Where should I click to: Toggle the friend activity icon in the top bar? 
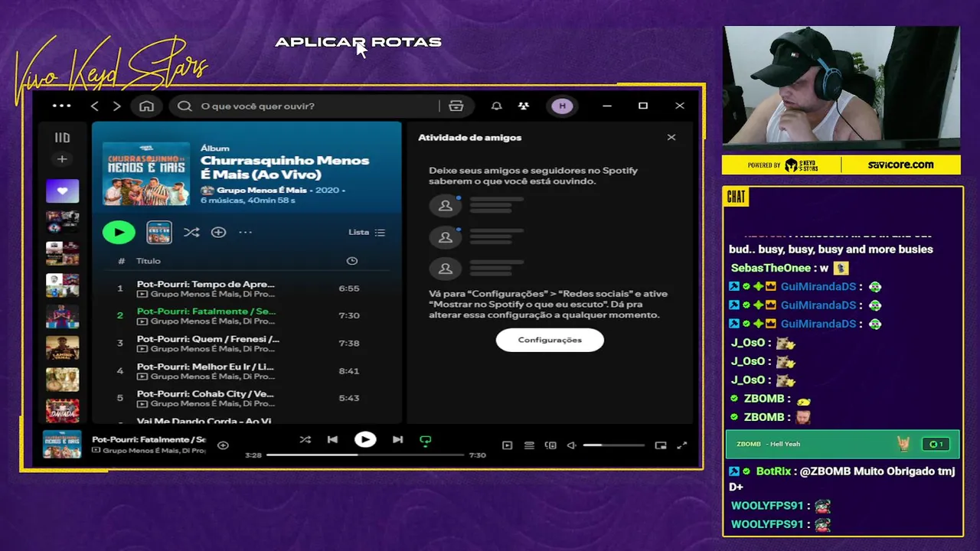pos(524,106)
